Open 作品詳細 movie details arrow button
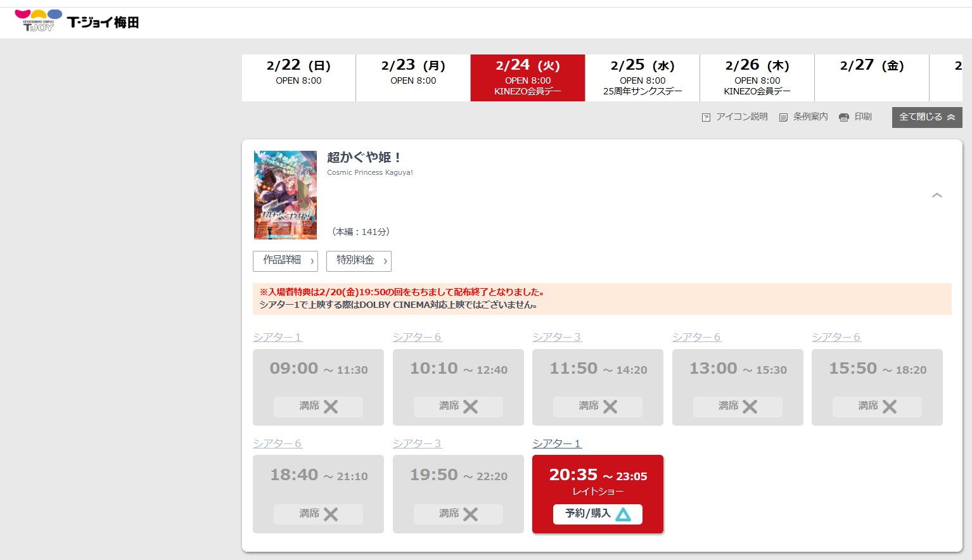This screenshot has height=560, width=972. point(285,261)
